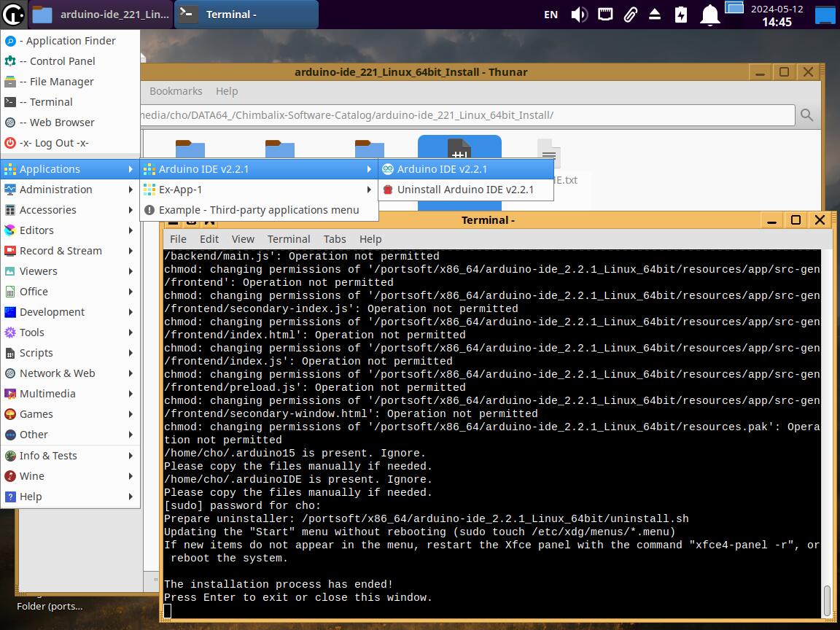Open Control Panel from start menu

click(x=62, y=61)
